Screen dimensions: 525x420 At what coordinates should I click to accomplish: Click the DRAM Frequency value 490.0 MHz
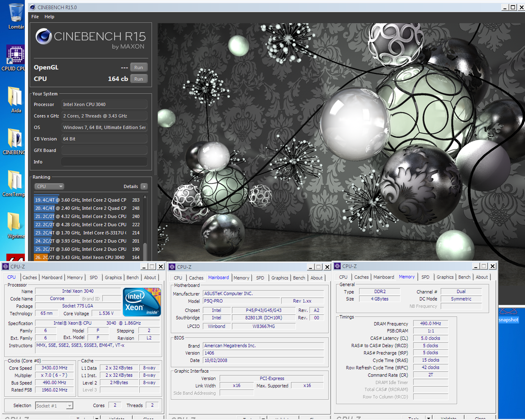pyautogui.click(x=430, y=324)
